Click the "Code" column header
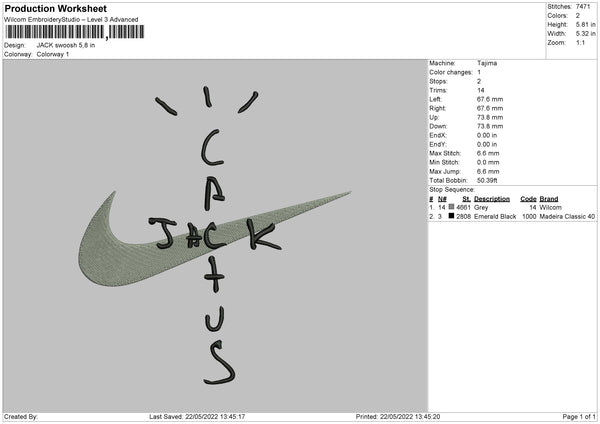 tap(528, 199)
